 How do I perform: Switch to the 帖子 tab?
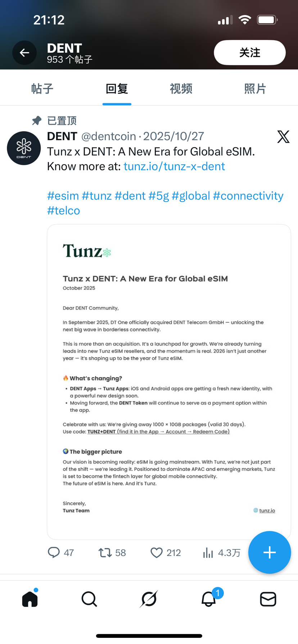42,89
